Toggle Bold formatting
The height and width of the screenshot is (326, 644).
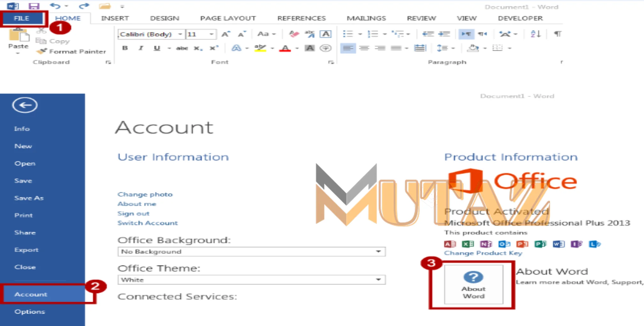125,48
